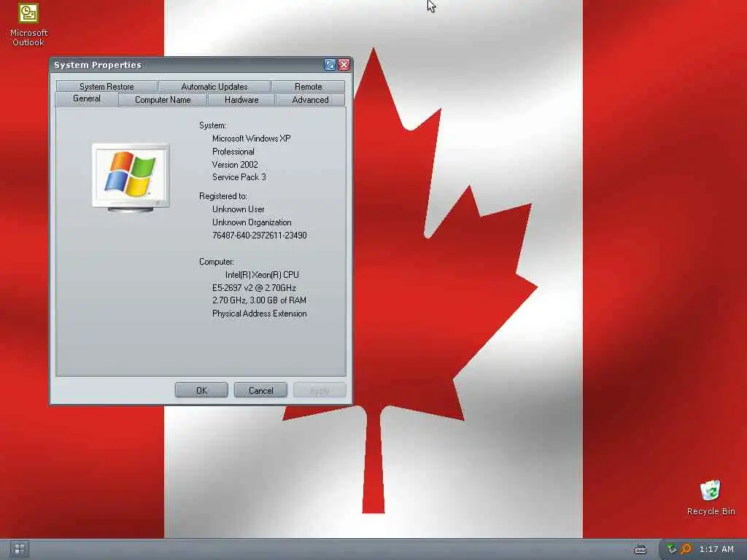This screenshot has height=560, width=747.
Task: Confirm with the OK button
Action: tap(201, 390)
